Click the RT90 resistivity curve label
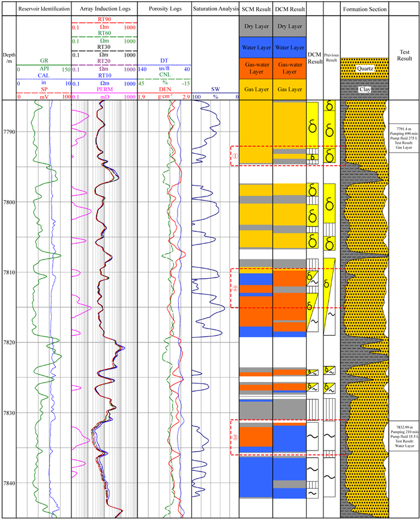The image size is (420, 519). pyautogui.click(x=104, y=20)
